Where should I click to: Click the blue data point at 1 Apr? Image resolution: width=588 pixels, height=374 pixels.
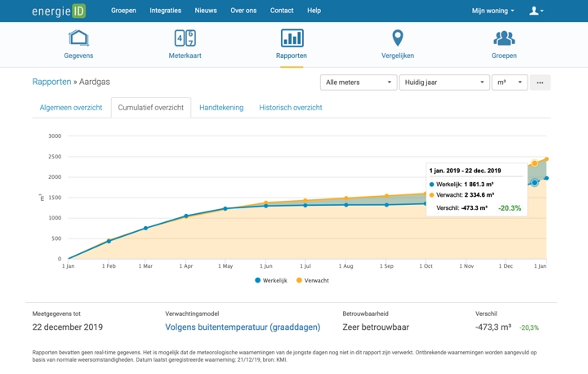186,216
